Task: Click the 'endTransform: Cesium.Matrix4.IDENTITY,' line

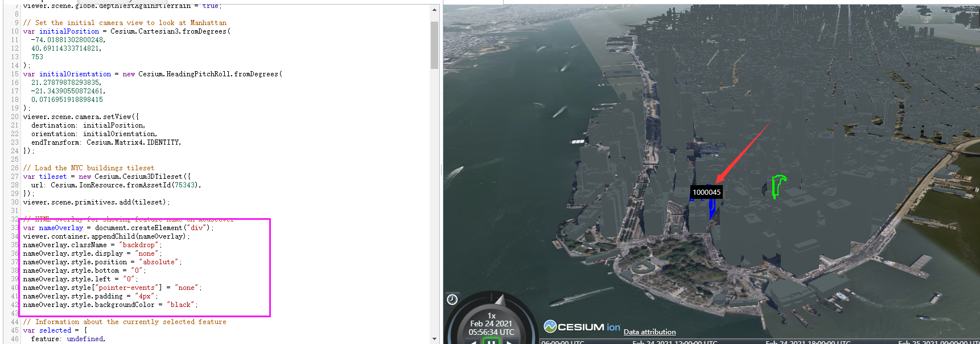Action: click(106, 142)
